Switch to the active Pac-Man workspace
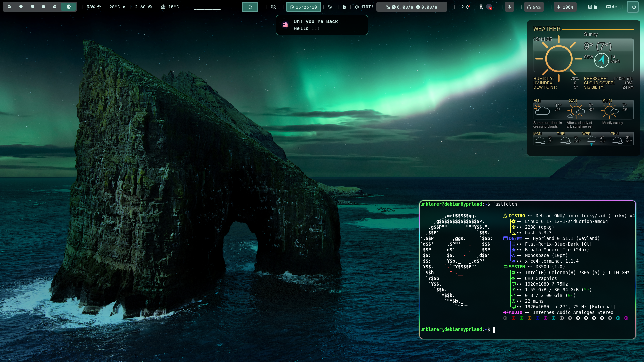This screenshot has height=362, width=644. tap(69, 7)
